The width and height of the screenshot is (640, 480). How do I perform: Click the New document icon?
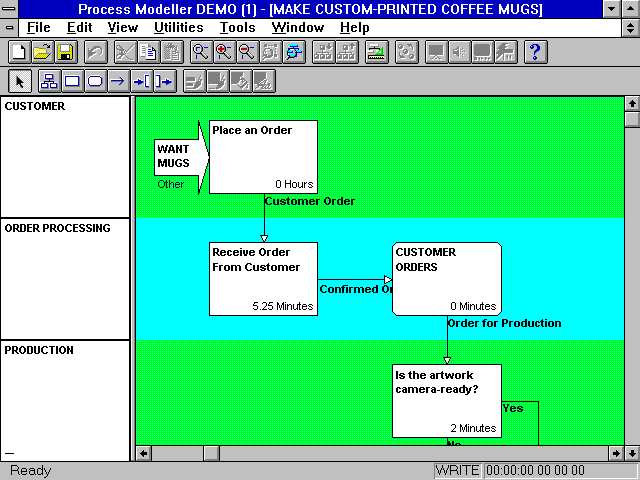click(x=19, y=51)
